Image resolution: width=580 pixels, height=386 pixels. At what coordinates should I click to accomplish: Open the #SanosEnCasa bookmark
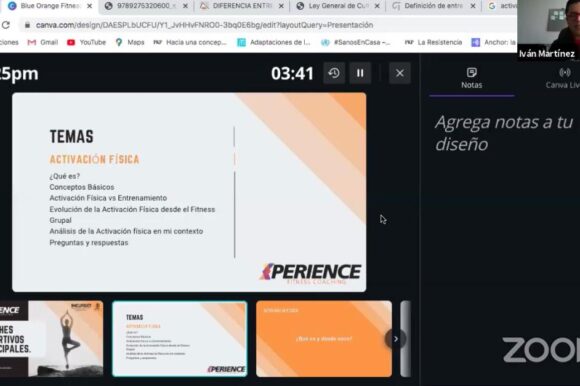click(x=356, y=43)
